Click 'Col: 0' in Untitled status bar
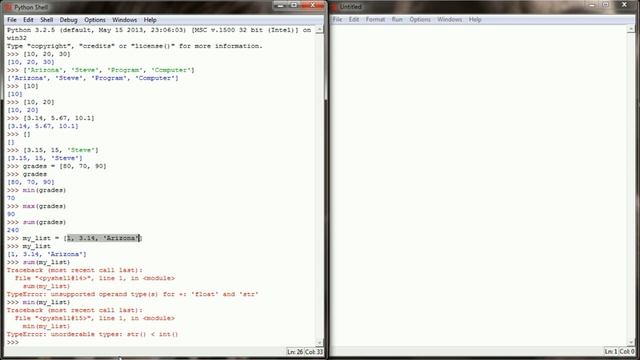The image size is (640, 360). pyautogui.click(x=627, y=351)
